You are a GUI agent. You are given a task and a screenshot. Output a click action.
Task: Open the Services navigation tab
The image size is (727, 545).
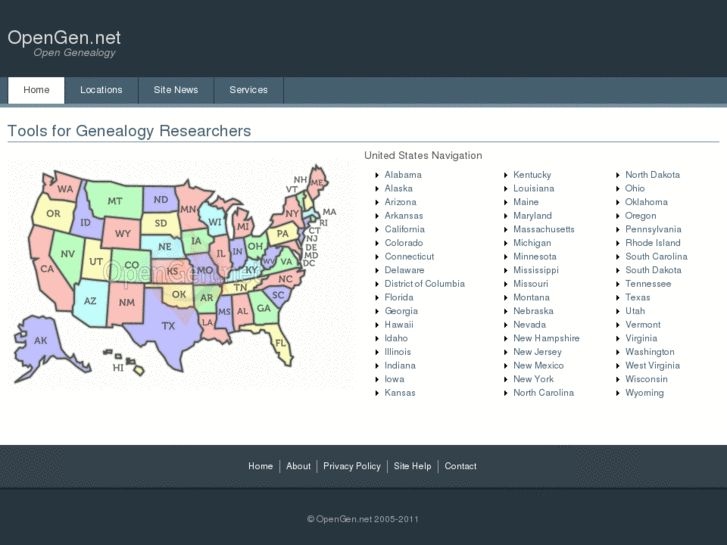[x=248, y=90]
